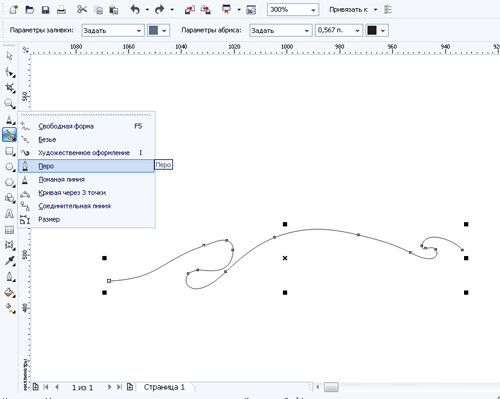Screen dimensions: 500x399
Task: Expand the outline color dropdown arrow
Action: pos(383,31)
